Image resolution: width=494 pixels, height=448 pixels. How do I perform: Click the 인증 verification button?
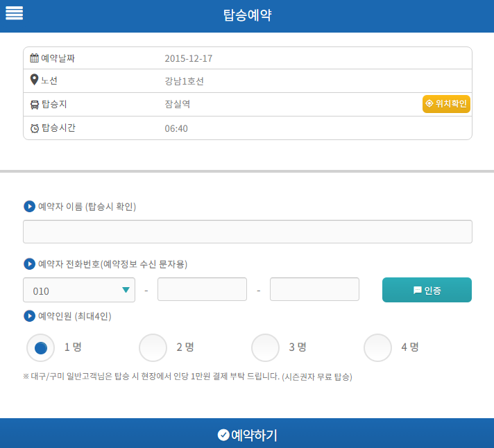427,290
